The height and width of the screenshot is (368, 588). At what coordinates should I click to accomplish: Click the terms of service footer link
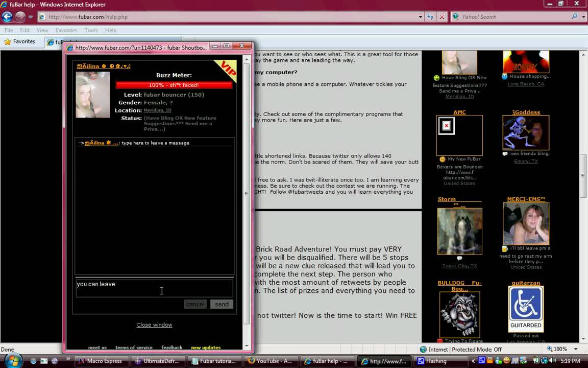134,348
